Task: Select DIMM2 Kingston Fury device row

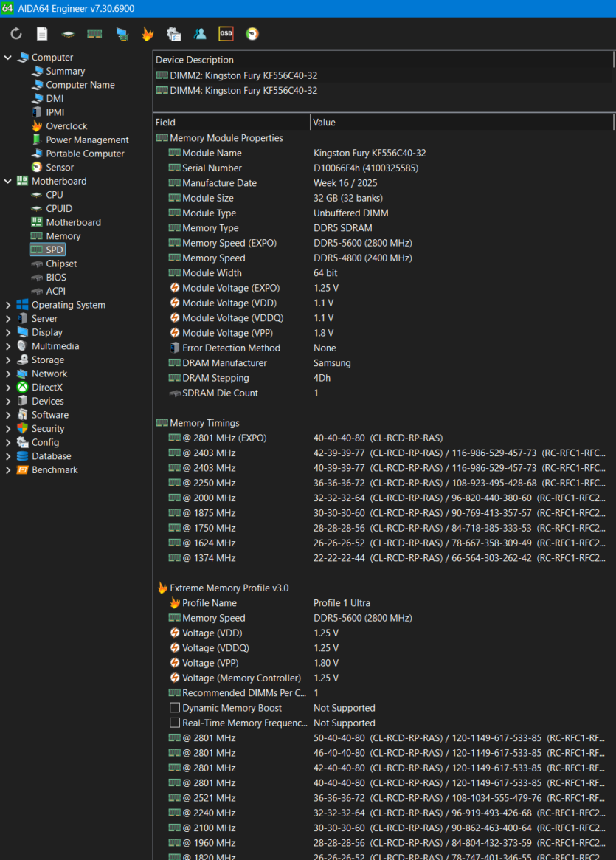Action: point(383,75)
